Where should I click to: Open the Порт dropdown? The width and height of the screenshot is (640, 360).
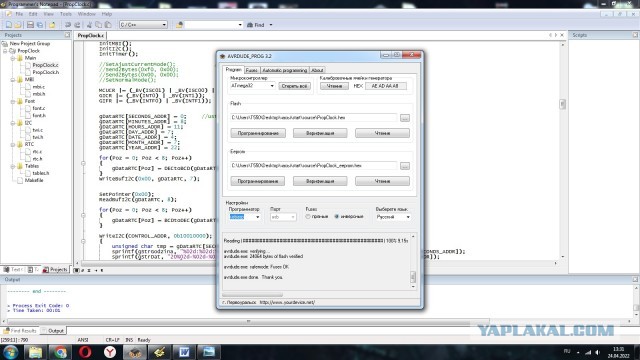[x=293, y=217]
